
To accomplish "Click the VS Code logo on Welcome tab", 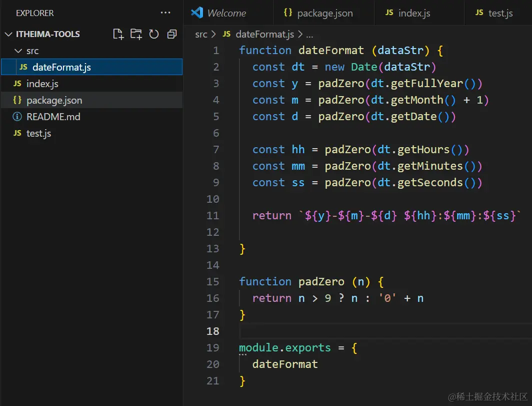I will (x=197, y=13).
